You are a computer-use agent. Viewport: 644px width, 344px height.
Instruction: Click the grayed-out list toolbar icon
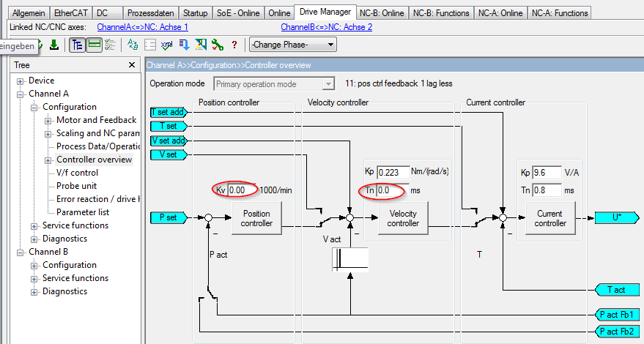tap(150, 45)
